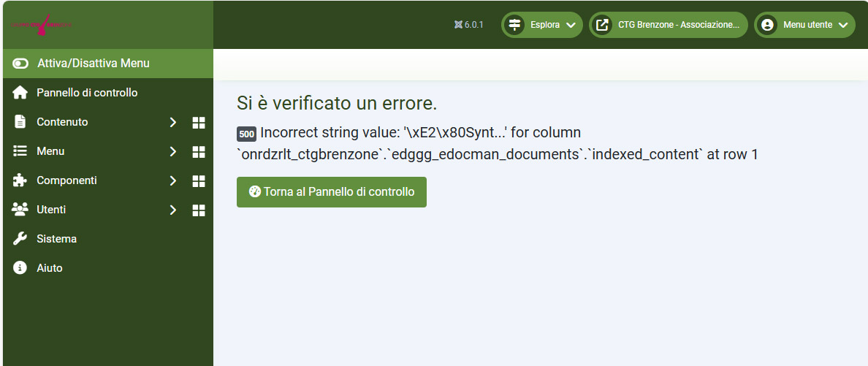Open Pannello di controllo home icon
Image resolution: width=868 pixels, height=366 pixels.
pyautogui.click(x=20, y=93)
